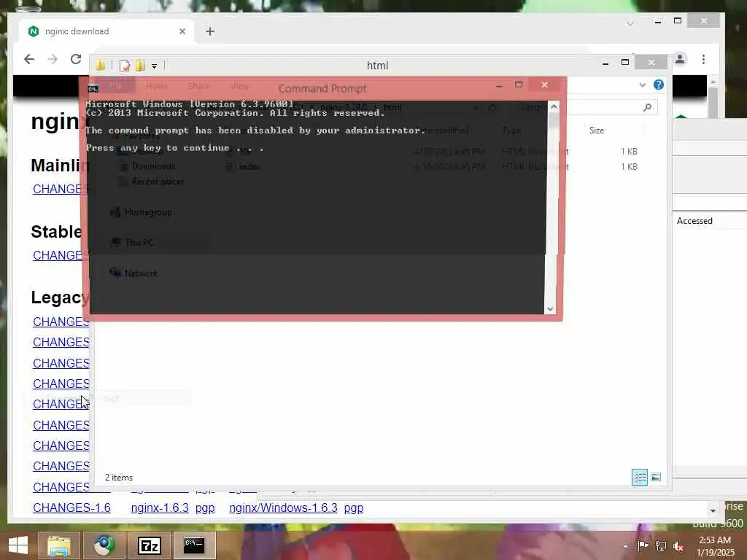Click 1 KB size of first file

(629, 152)
